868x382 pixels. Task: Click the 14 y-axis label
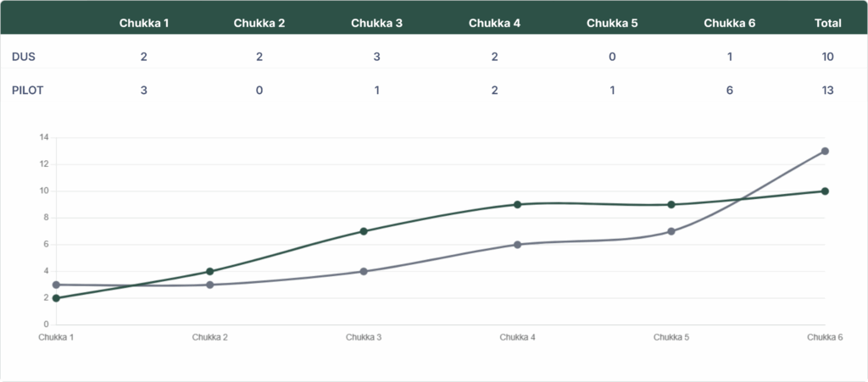[x=44, y=137]
